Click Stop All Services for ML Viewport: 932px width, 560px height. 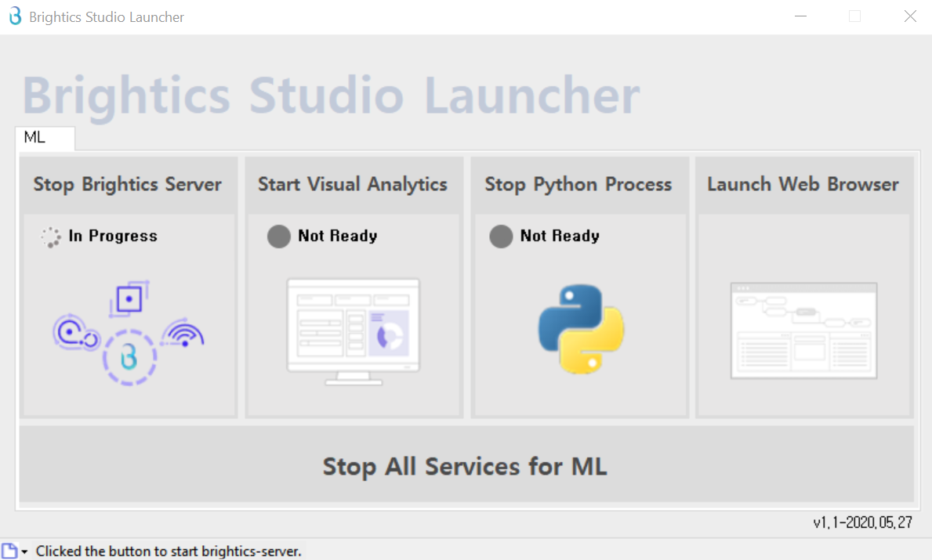(466, 465)
